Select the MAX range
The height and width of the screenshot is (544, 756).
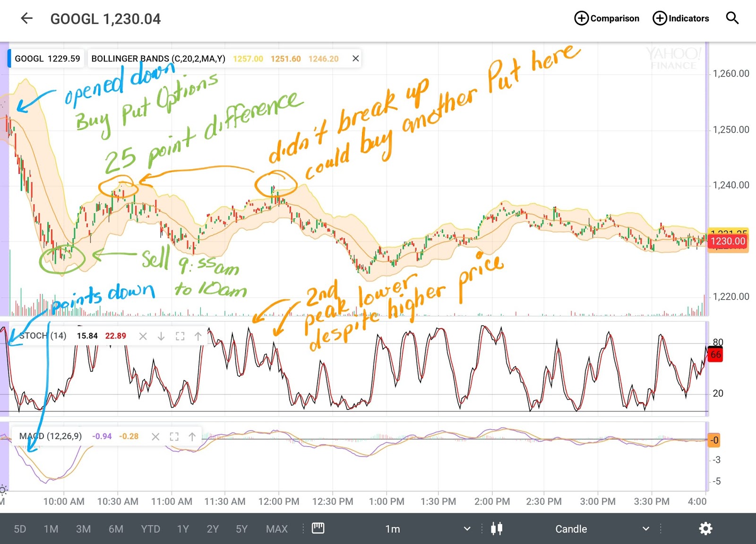click(x=277, y=529)
